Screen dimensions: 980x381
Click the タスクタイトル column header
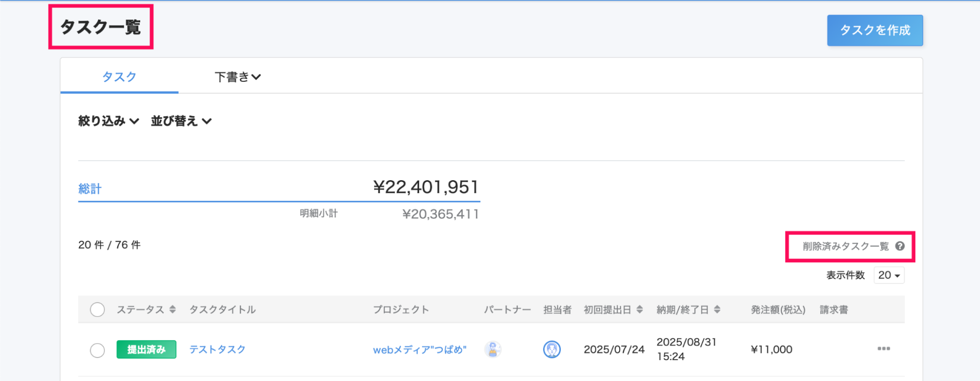[x=223, y=310]
